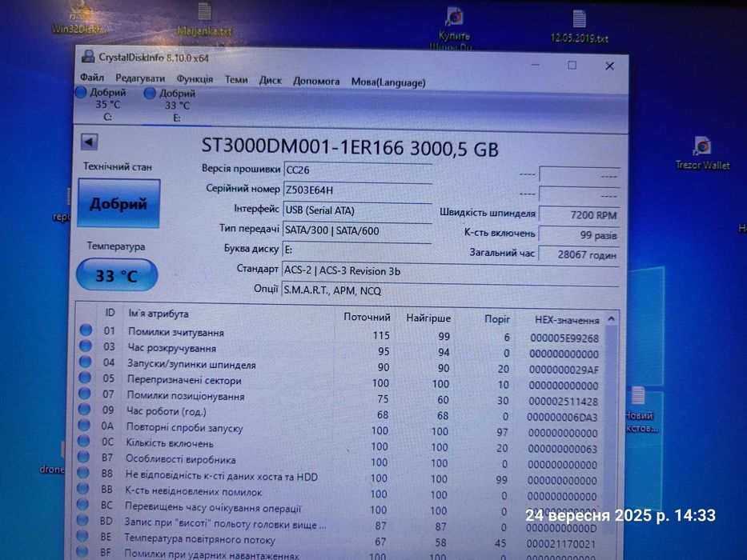Open the Win32Disk desktop shortcut
Viewport: 747px width, 560px height.
[x=79, y=18]
